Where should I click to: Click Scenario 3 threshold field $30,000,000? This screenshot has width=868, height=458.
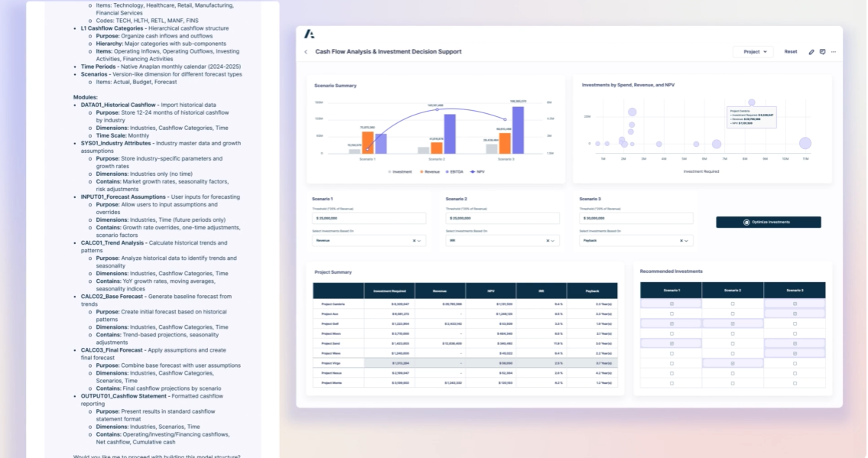click(x=636, y=219)
